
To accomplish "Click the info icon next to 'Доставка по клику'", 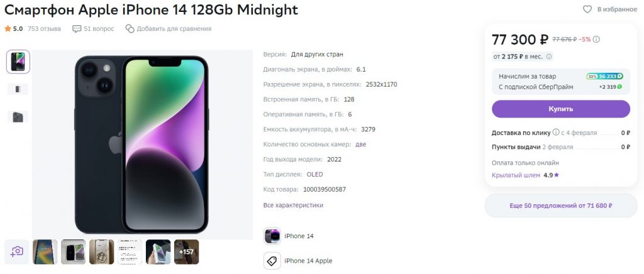I will click(556, 133).
